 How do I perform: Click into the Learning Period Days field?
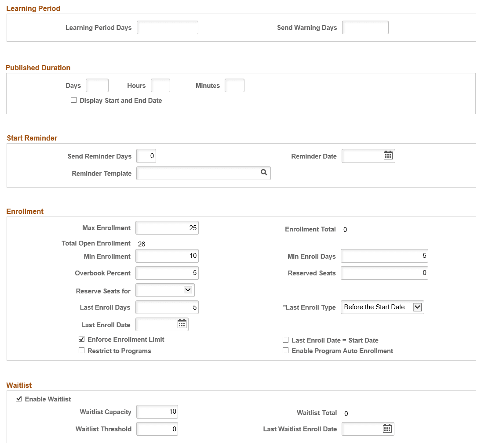167,27
